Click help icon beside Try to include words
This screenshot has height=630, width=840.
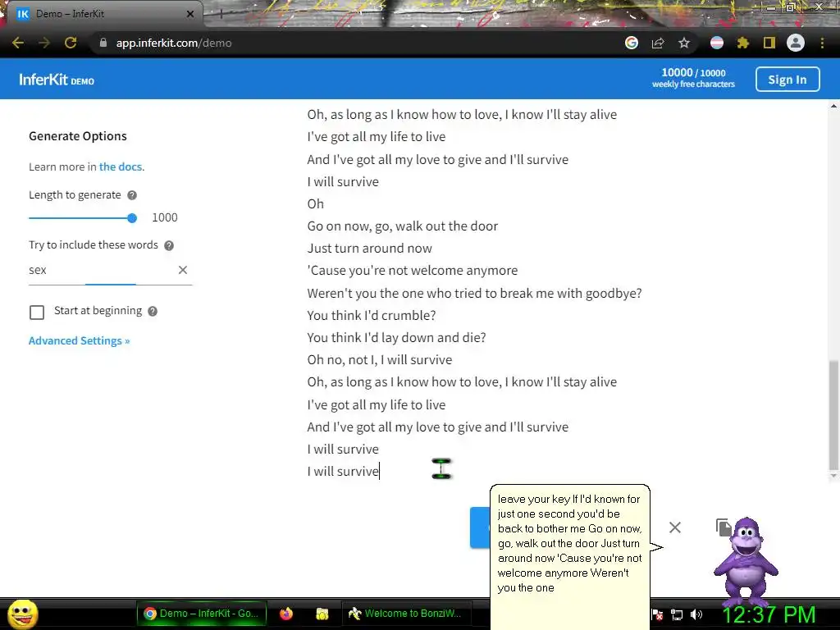tap(169, 245)
